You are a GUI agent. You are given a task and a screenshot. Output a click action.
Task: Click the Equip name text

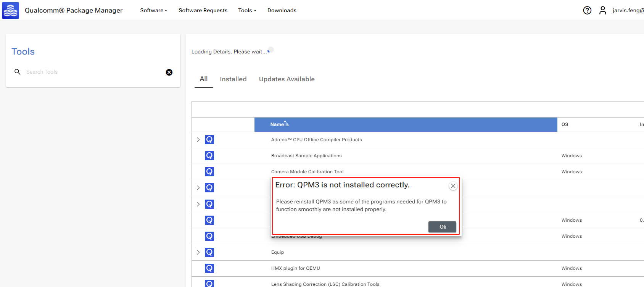tap(277, 252)
